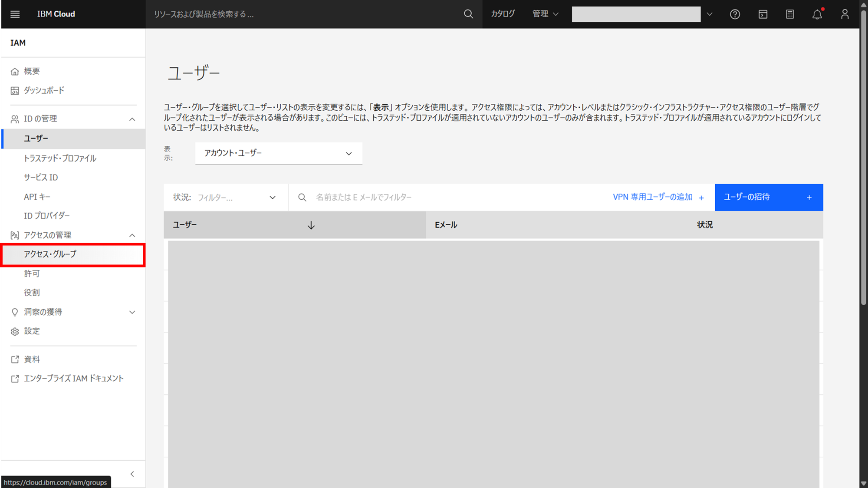Sort by the ユーザー column arrow
This screenshot has width=868, height=488.
click(x=311, y=225)
